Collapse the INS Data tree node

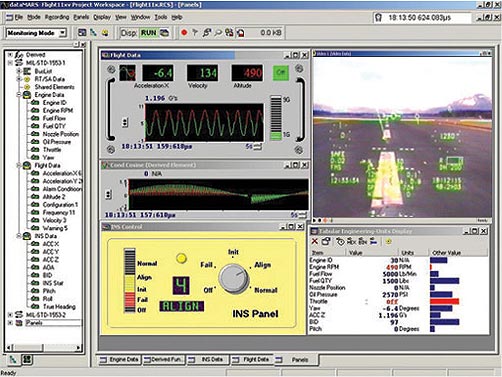(x=19, y=236)
